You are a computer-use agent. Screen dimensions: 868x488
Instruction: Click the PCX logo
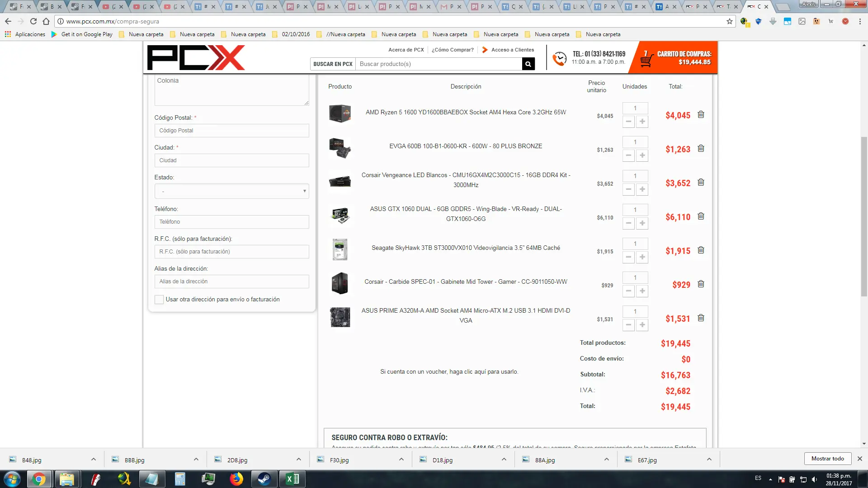coord(196,57)
